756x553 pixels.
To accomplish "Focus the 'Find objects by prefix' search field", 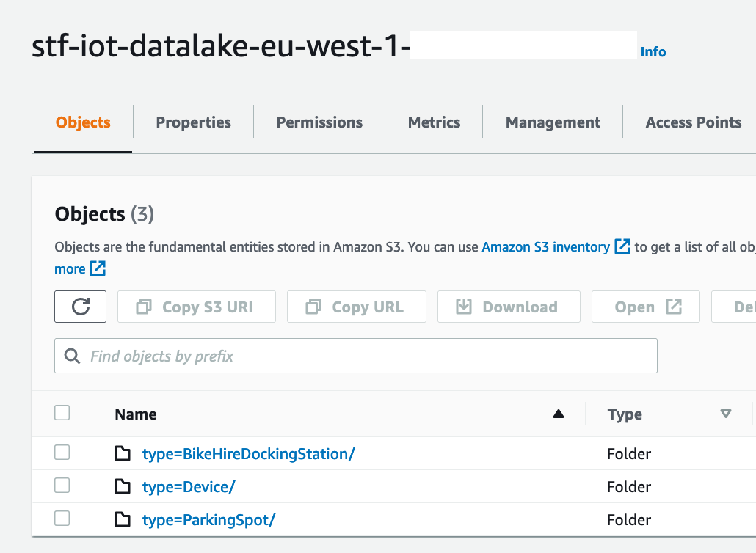I will point(367,356).
